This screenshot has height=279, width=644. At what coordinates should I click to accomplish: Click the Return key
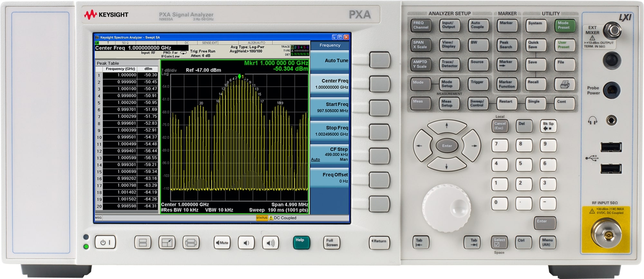point(379,242)
